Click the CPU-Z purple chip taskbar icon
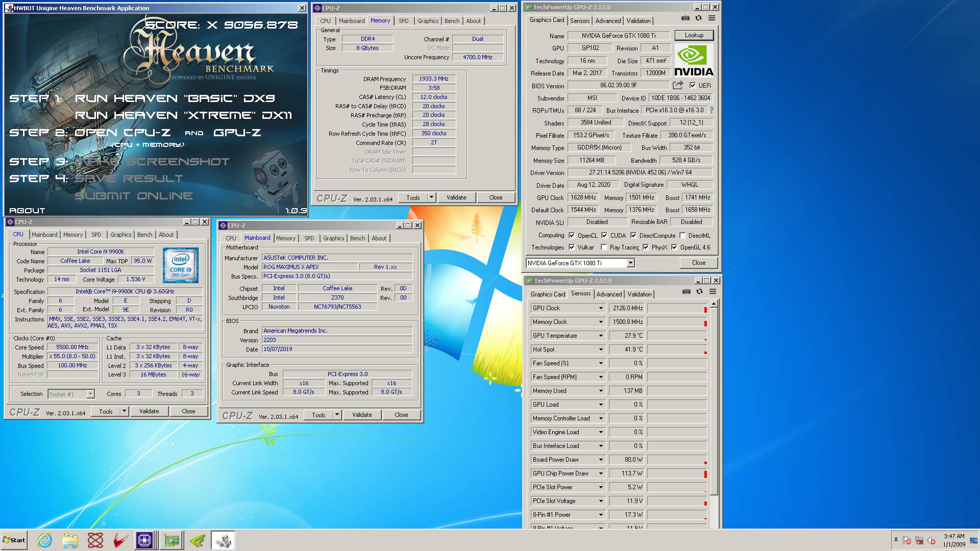This screenshot has width=980, height=551. (144, 540)
